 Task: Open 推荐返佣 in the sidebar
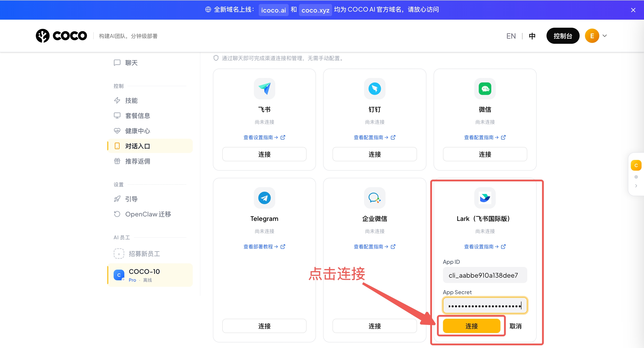coord(150,161)
